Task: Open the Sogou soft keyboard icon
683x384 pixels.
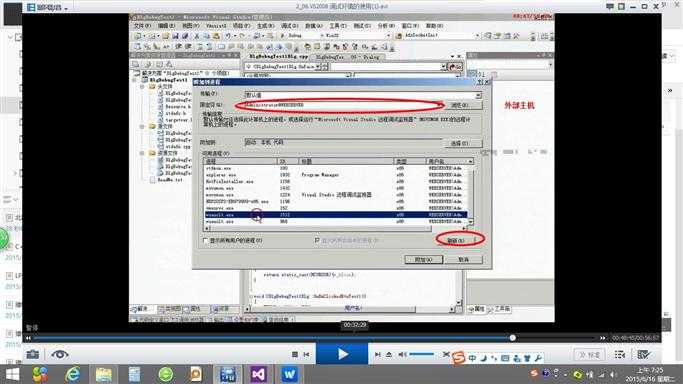Action: pyautogui.click(x=505, y=358)
